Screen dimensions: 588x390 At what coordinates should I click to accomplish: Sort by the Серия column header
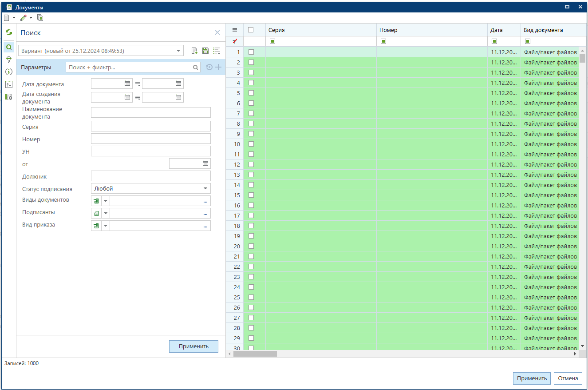[321, 30]
